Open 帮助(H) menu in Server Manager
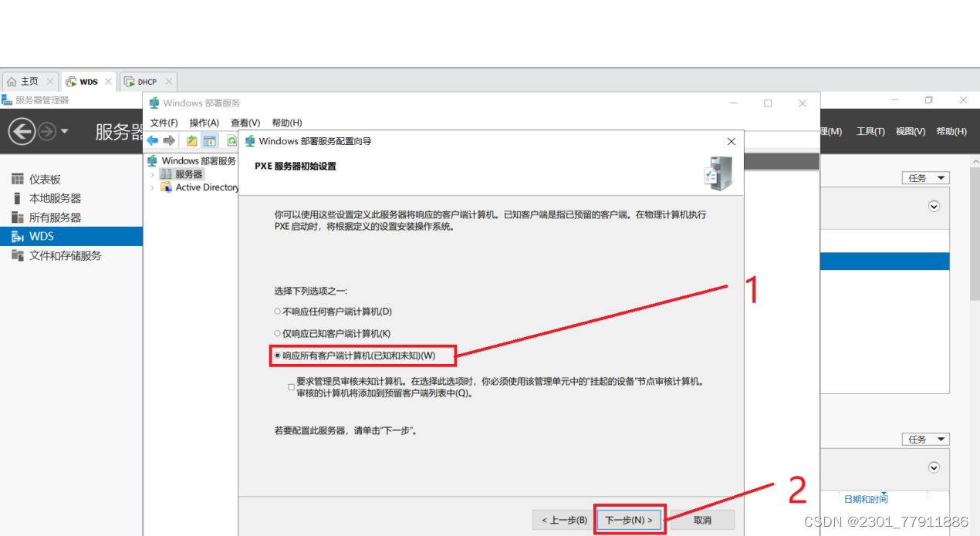The height and width of the screenshot is (536, 980). click(951, 131)
